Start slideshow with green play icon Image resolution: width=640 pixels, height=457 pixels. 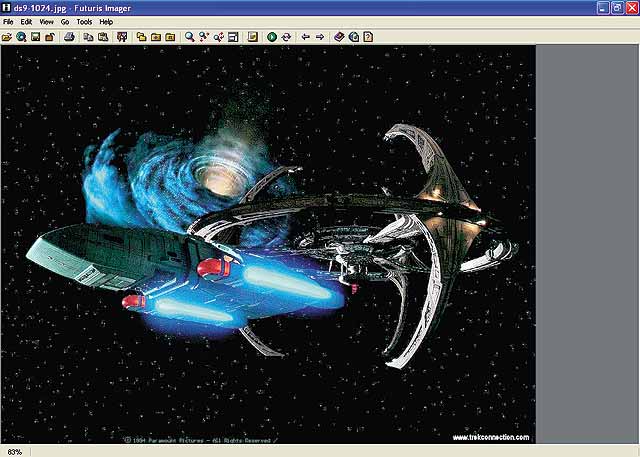(x=272, y=37)
